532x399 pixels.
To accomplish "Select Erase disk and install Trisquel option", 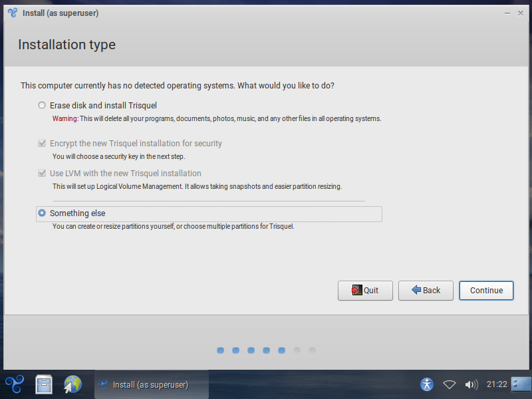I will coord(42,106).
